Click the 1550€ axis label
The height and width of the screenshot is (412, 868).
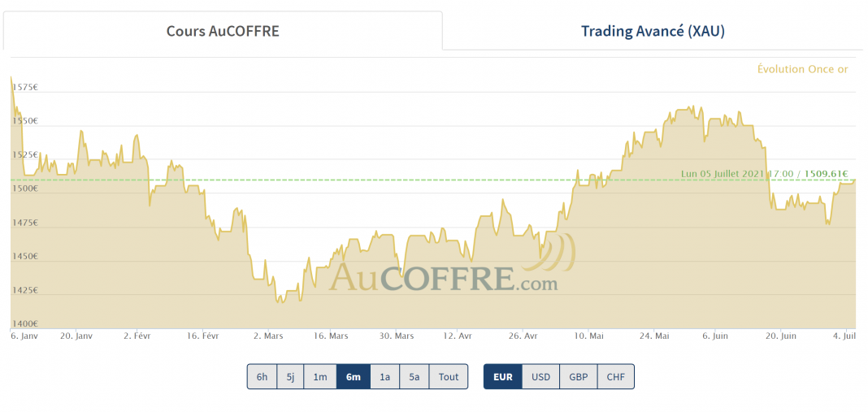(24, 121)
